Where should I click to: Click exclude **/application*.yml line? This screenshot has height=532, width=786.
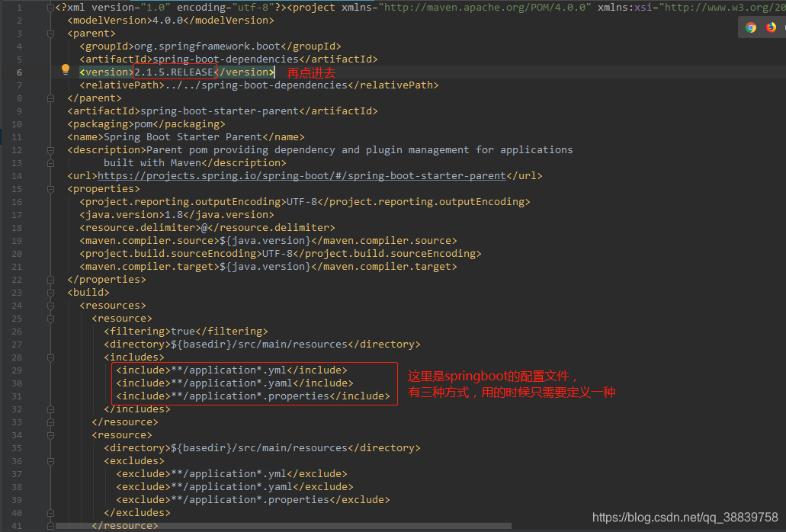232,474
